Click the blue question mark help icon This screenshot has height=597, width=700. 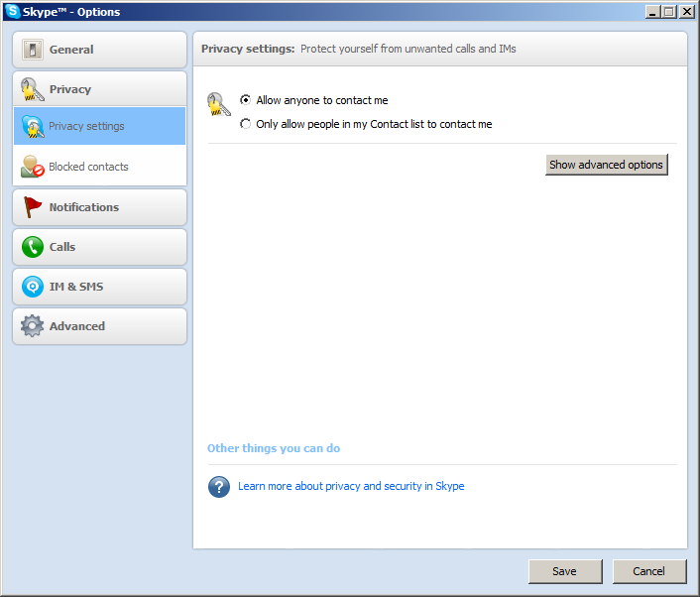pos(219,487)
